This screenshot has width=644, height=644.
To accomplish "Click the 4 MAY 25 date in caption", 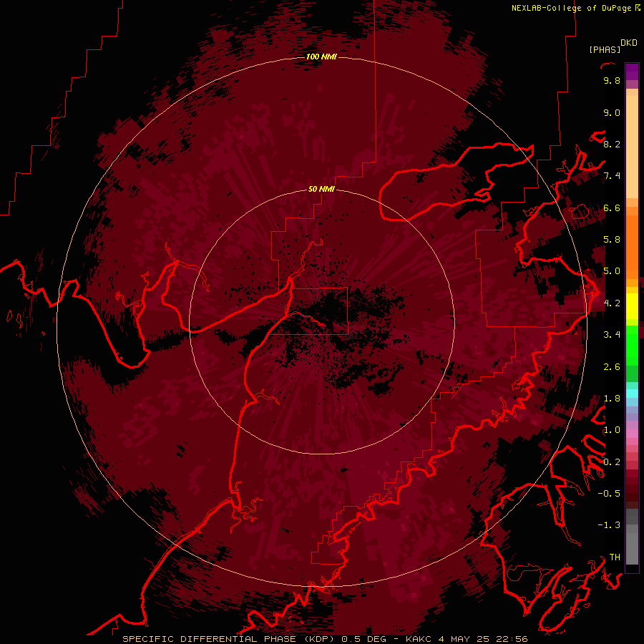I will point(464,639).
